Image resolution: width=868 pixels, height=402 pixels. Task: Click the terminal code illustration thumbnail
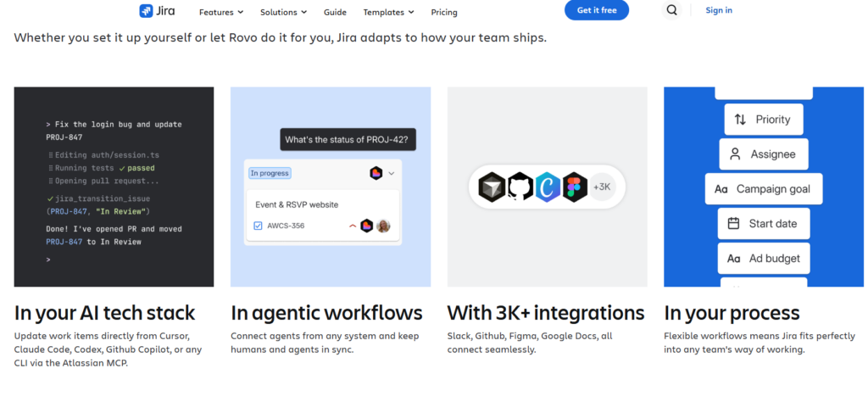click(x=114, y=187)
